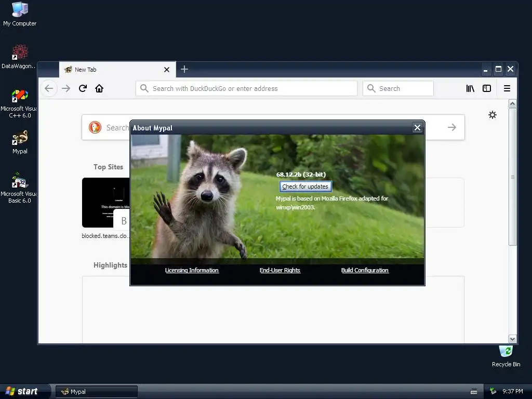Reload the current page

point(83,88)
